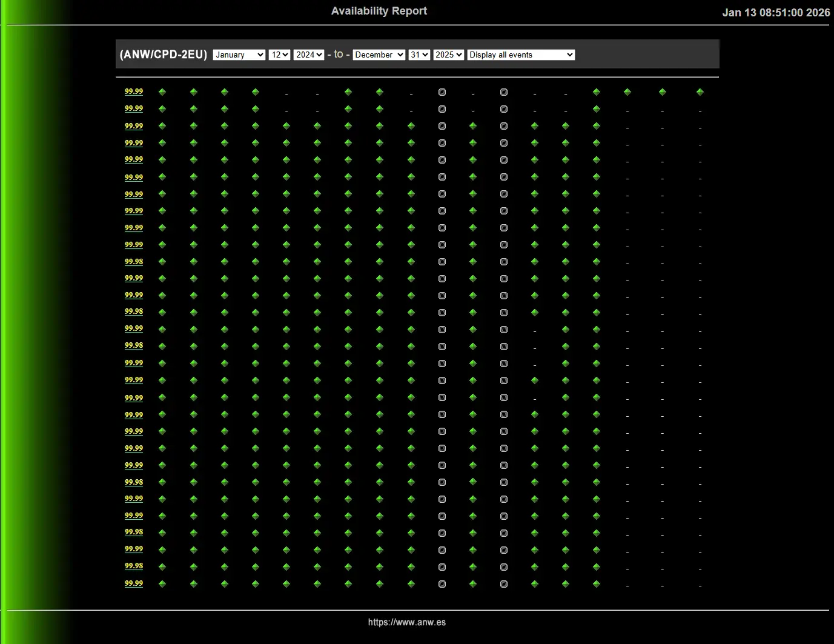Click first gray square icon in top row
This screenshot has height=644, width=834.
442,92
